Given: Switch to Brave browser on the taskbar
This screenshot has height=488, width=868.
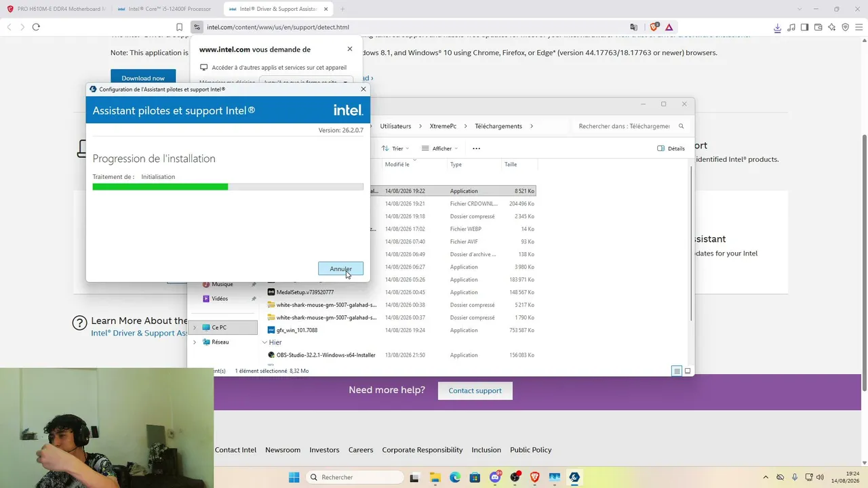Looking at the screenshot, I should (535, 477).
